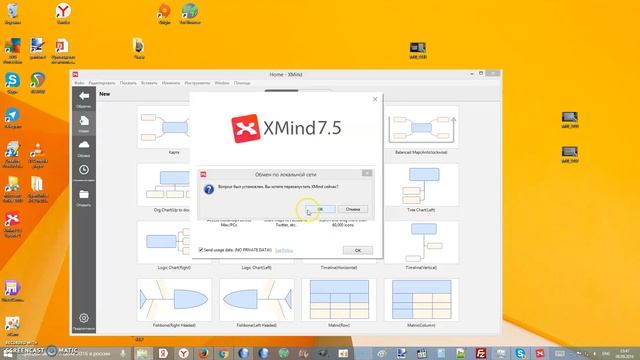
Task: Click the Logic Chart(Left) label
Action: [256, 268]
